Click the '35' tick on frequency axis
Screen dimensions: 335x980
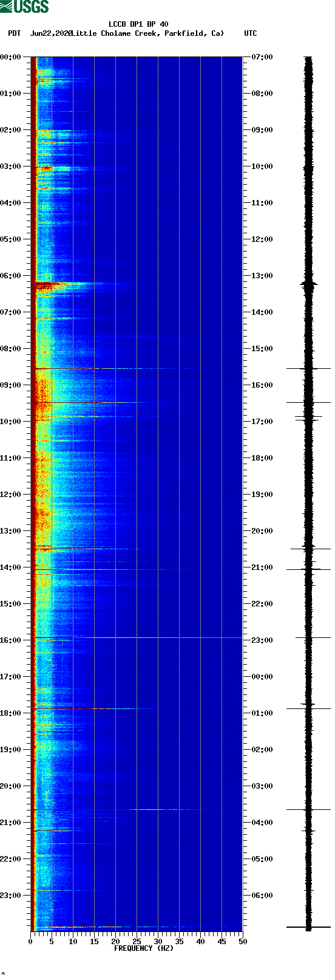(179, 942)
